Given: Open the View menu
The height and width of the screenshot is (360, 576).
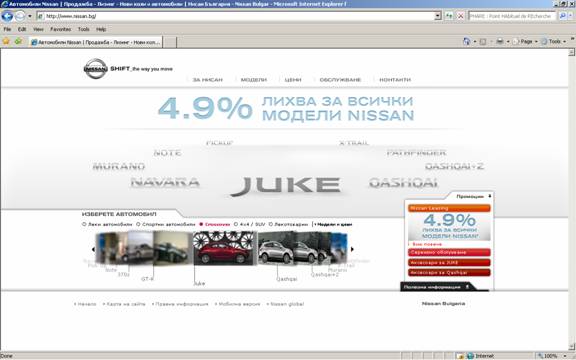Looking at the screenshot, I should coord(38,29).
